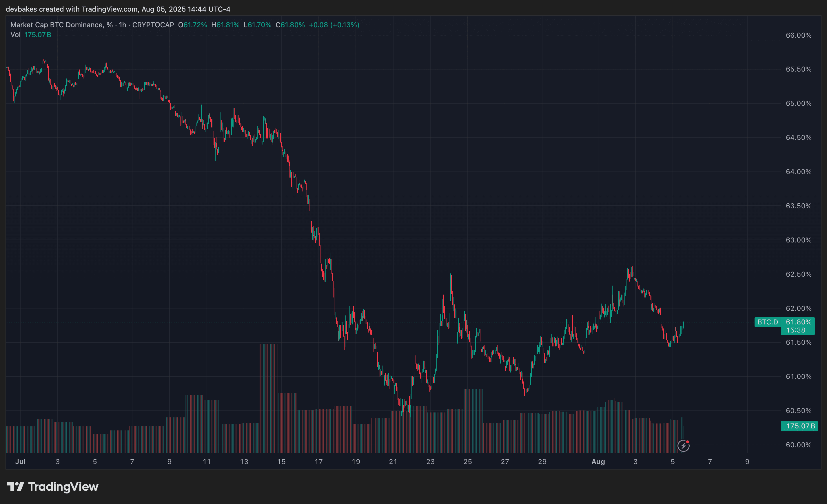
Task: Click the 23 date label on time axis
Action: click(430, 462)
